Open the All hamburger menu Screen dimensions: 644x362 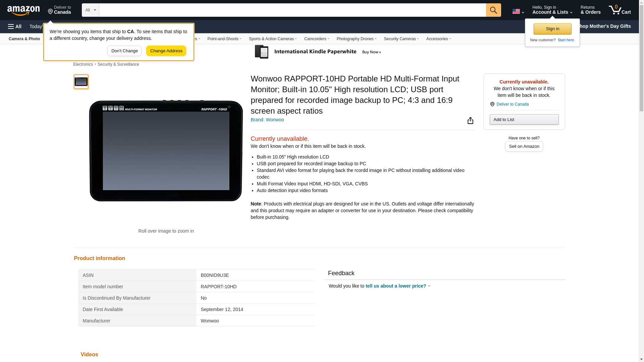(15, 26)
